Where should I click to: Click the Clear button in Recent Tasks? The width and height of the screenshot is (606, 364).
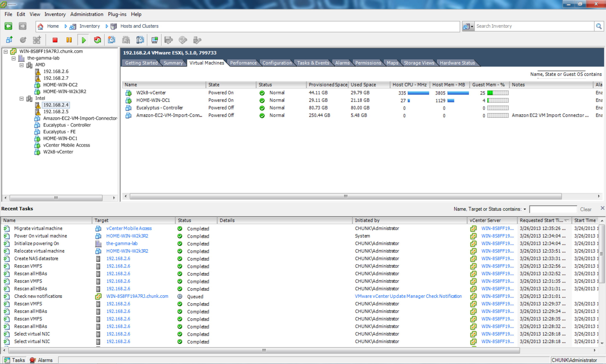tap(586, 210)
